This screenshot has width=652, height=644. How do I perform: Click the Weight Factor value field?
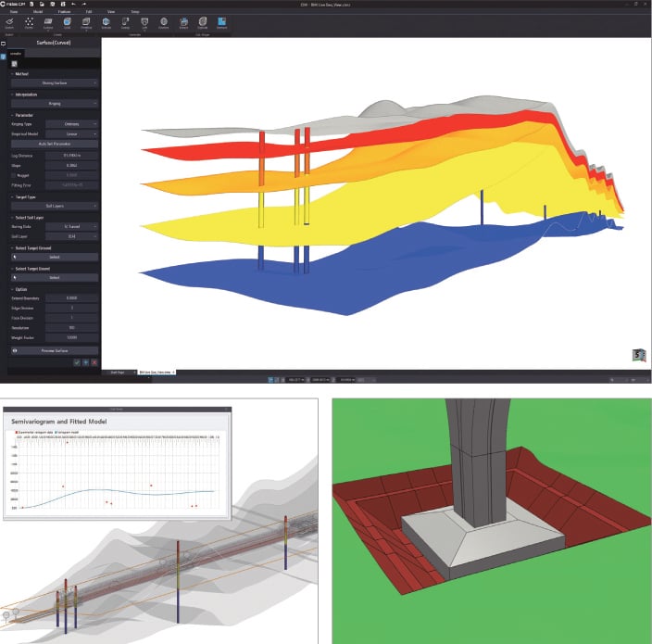coord(71,338)
